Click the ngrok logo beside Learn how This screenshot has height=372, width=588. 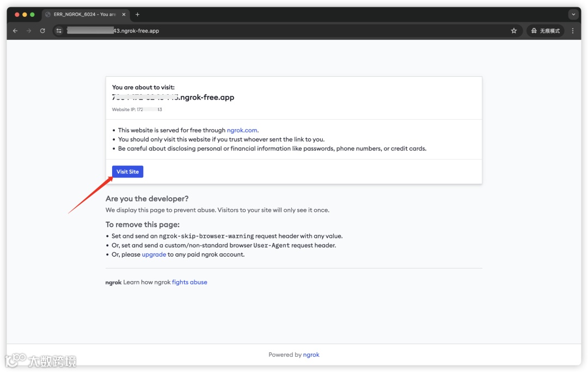point(113,283)
